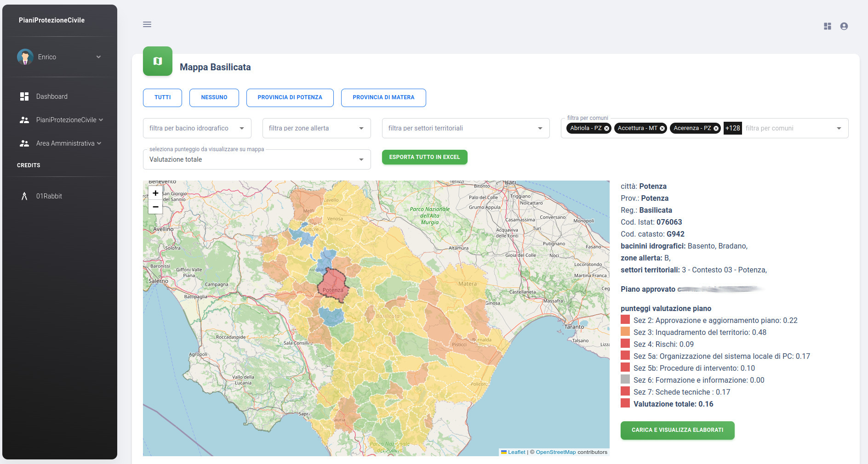
Task: Zoom in on the map
Action: 155,193
